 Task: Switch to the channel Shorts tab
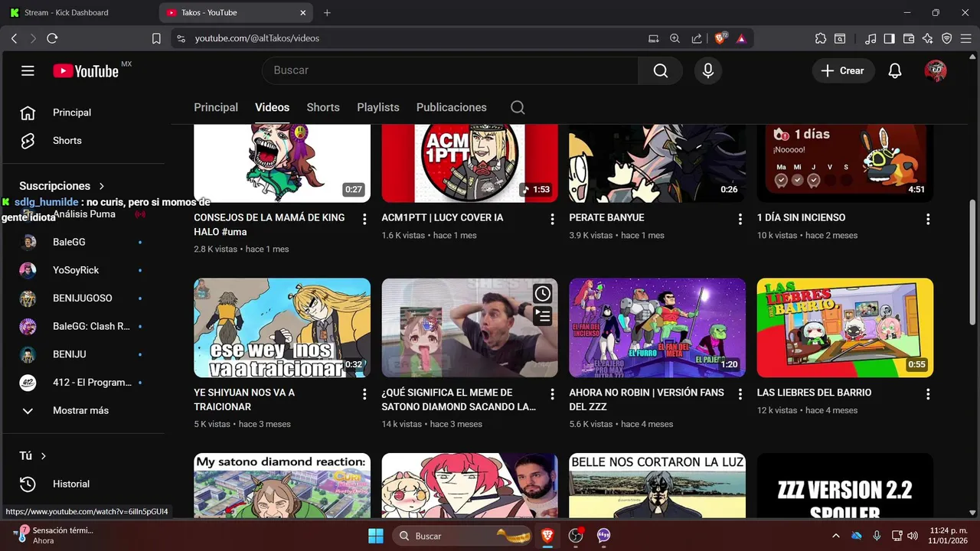tap(323, 107)
